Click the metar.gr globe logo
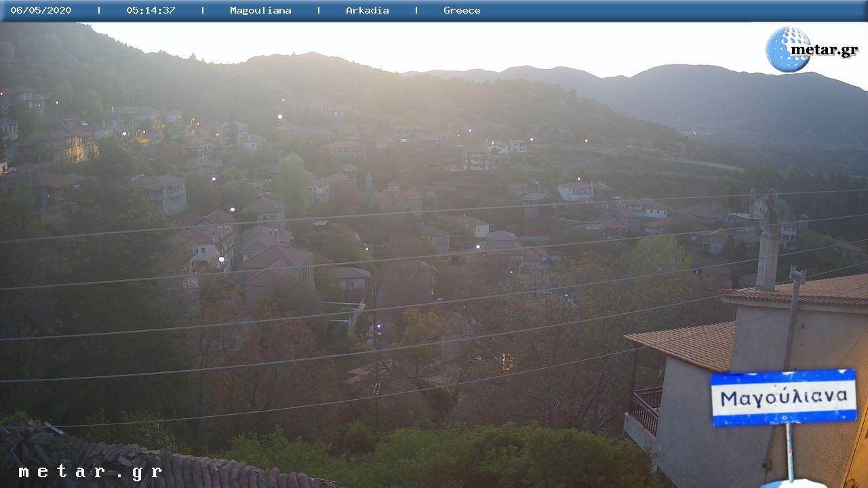868x488 pixels. (788, 49)
